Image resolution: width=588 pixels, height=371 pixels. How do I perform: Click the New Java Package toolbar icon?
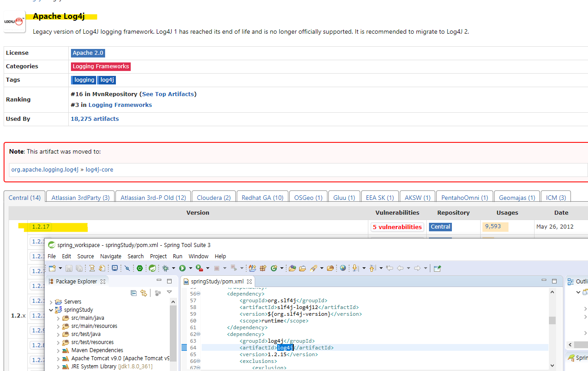click(x=263, y=268)
